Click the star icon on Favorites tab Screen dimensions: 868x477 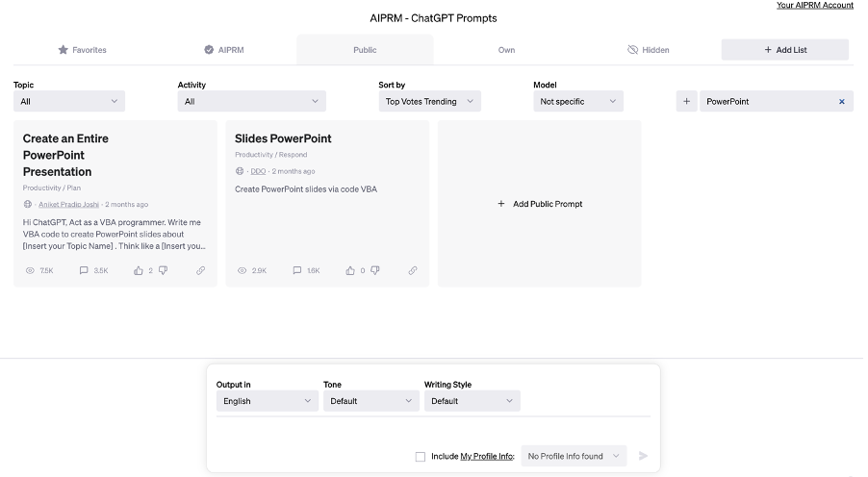(x=64, y=50)
